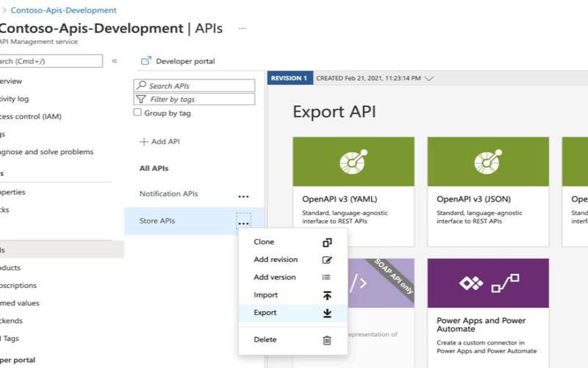Click the OpenAPI v3 (JSON) logo tile
The image size is (588, 368).
(488, 161)
